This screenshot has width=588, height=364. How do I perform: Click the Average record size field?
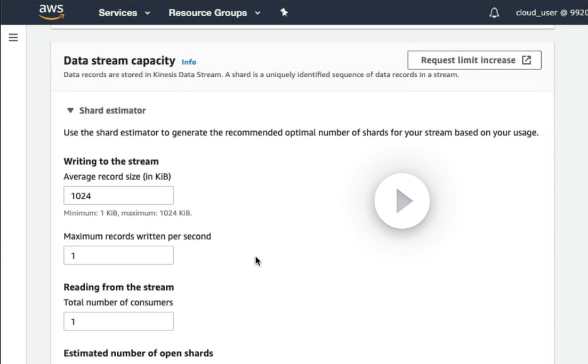pos(118,196)
